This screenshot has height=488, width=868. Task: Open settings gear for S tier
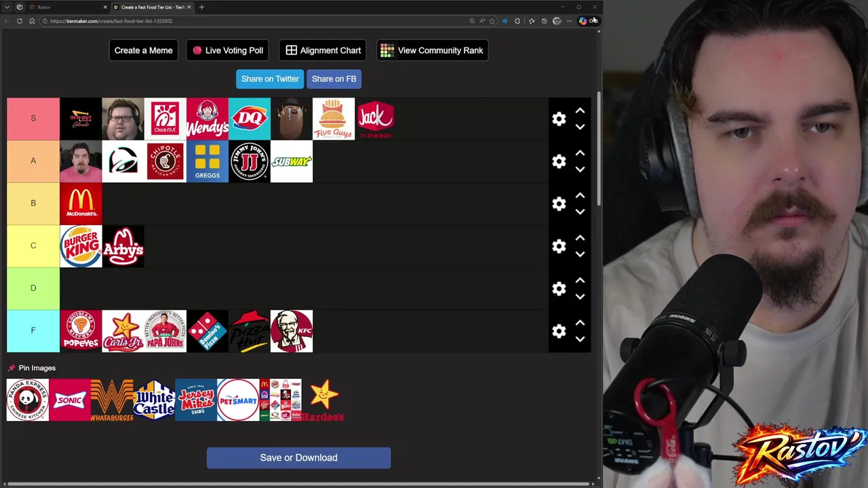pyautogui.click(x=559, y=119)
